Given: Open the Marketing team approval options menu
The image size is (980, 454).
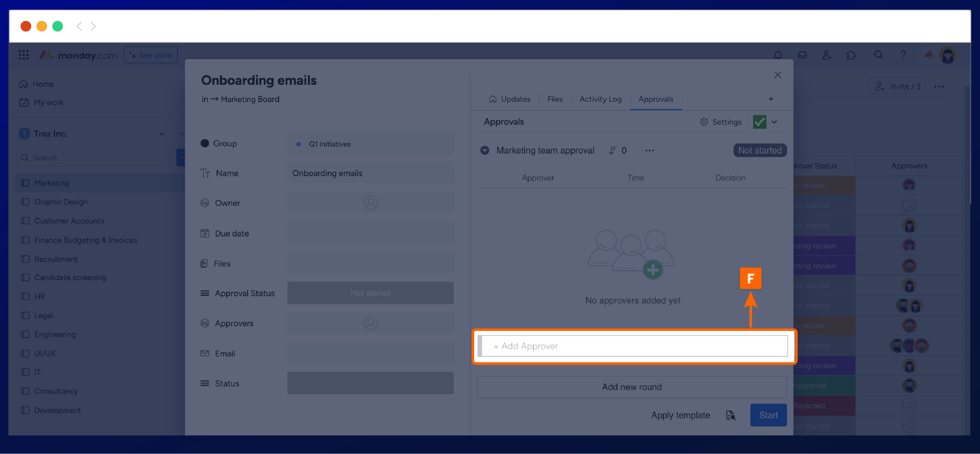Looking at the screenshot, I should (x=649, y=151).
